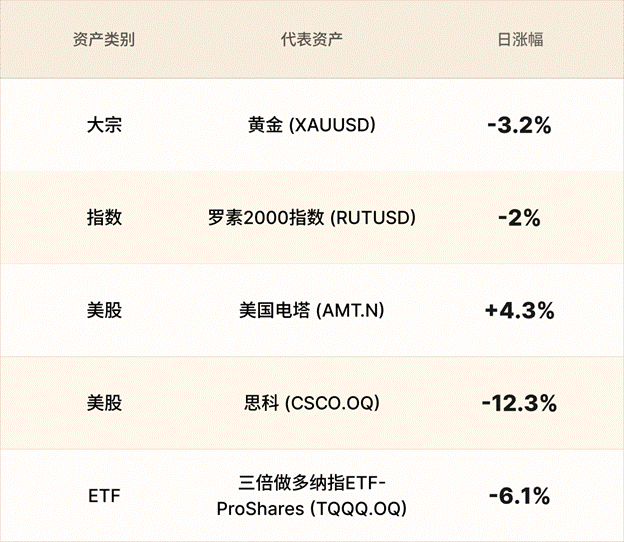Select 美股 cell in 思科 row
This screenshot has height=542, width=624.
(104, 404)
